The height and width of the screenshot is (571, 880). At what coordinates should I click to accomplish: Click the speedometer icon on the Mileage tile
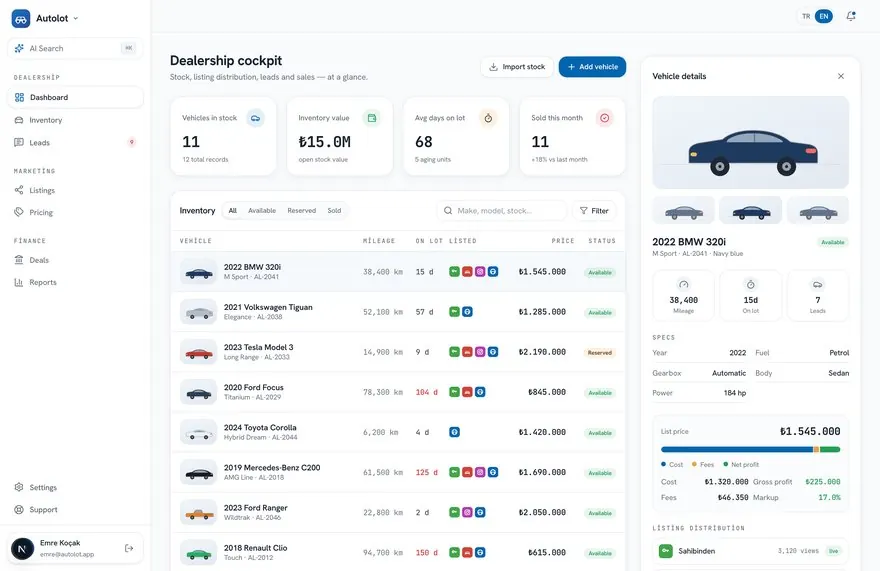pyautogui.click(x=684, y=284)
